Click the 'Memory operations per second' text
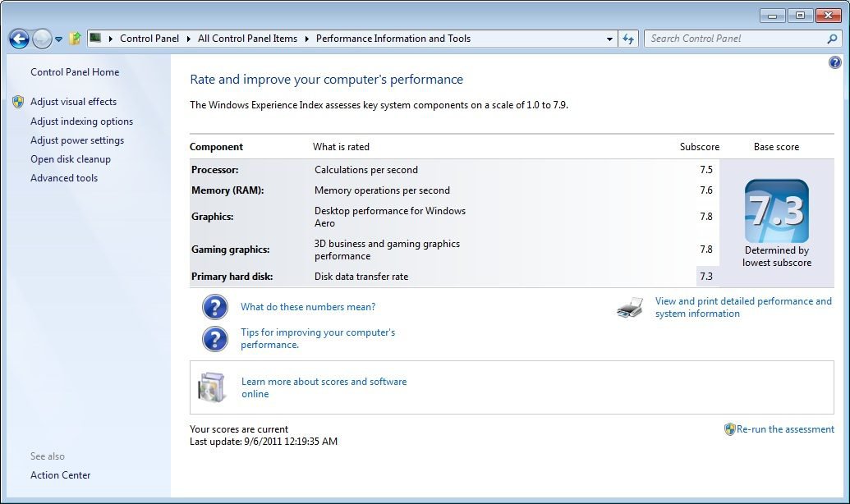Viewport: 850px width, 504px height. click(x=382, y=190)
